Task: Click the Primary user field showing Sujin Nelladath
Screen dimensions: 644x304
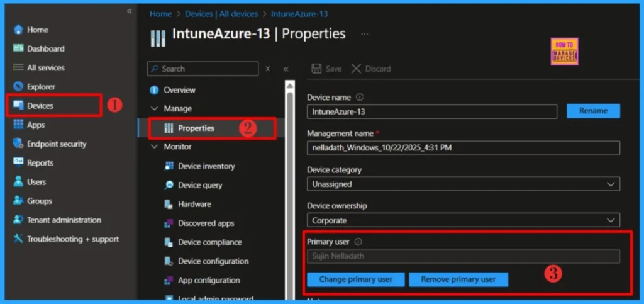Action: pyautogui.click(x=464, y=256)
